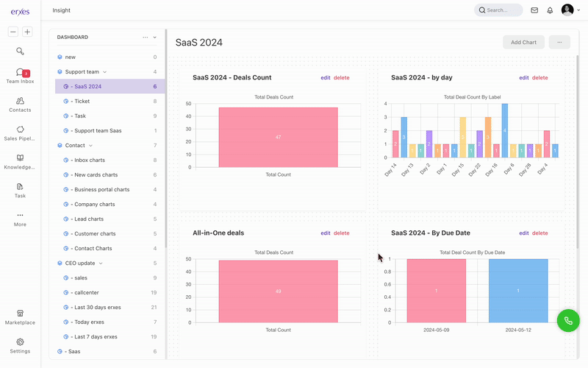Image resolution: width=588 pixels, height=368 pixels.
Task: Open notifications bell
Action: (550, 10)
